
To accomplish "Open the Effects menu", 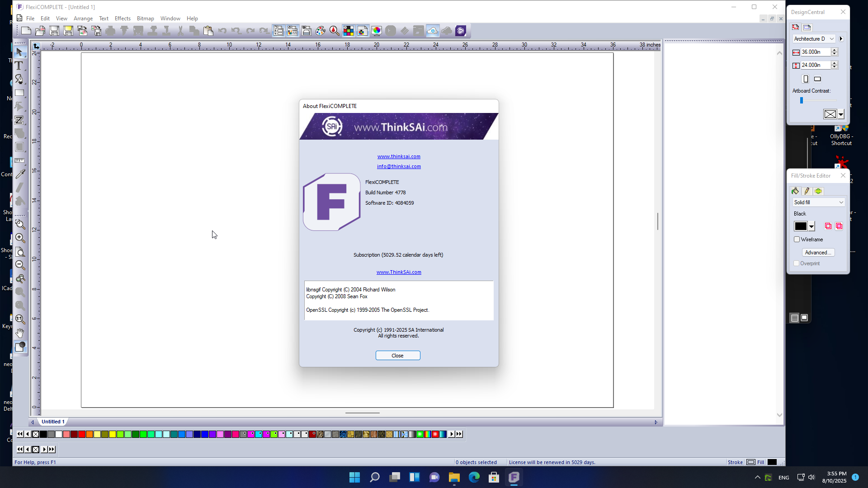I will coord(123,19).
